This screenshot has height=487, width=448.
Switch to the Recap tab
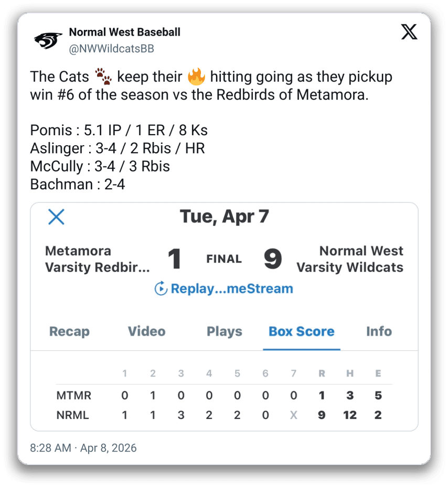click(69, 331)
